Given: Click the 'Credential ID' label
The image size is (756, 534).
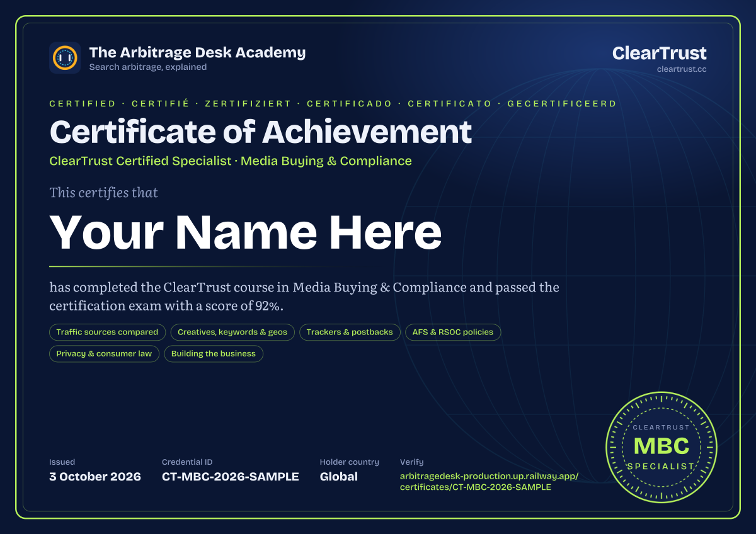Looking at the screenshot, I should coord(187,462).
